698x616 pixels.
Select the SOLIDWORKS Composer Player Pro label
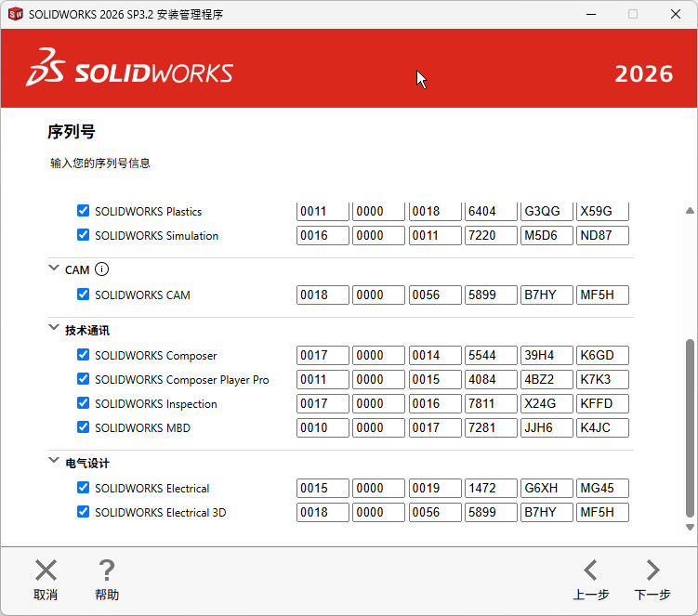click(182, 380)
